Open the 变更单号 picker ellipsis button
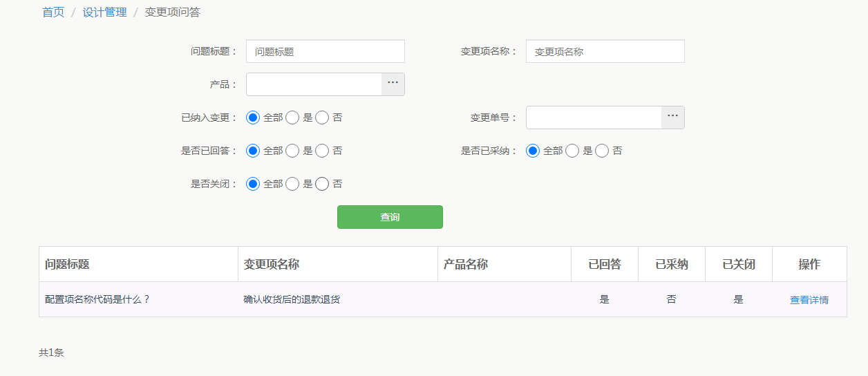The image size is (868, 376). [673, 117]
